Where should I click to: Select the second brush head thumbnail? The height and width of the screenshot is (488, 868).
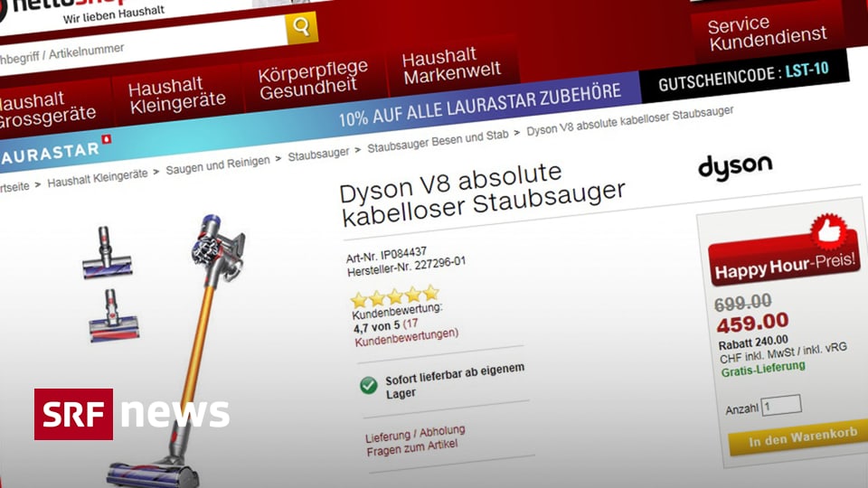click(114, 316)
